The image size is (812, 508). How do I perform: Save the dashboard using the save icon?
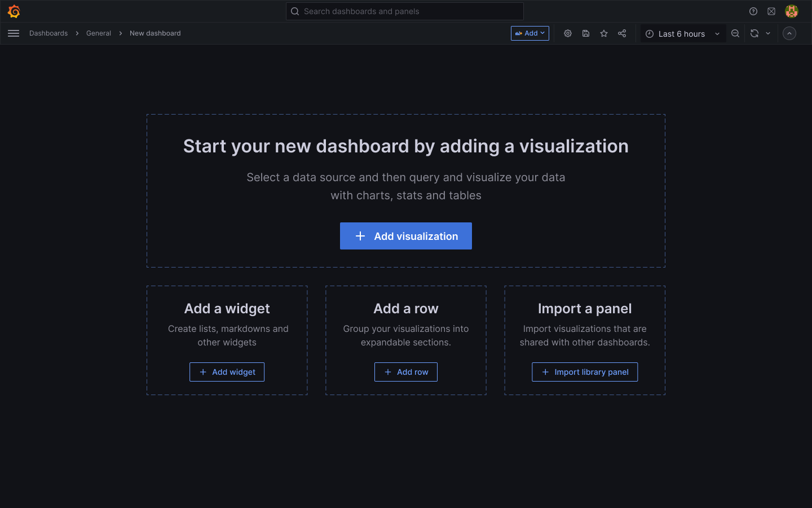[586, 33]
